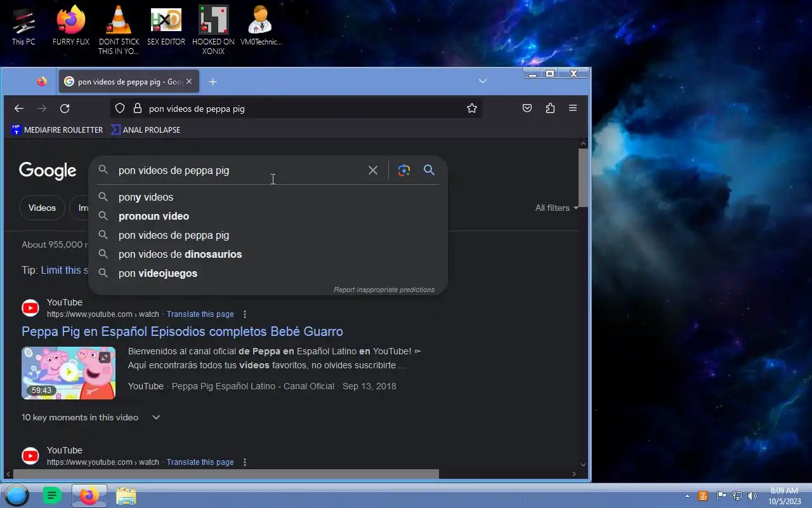Open a new tab with plus button
Image resolution: width=812 pixels, height=508 pixels.
[x=213, y=82]
